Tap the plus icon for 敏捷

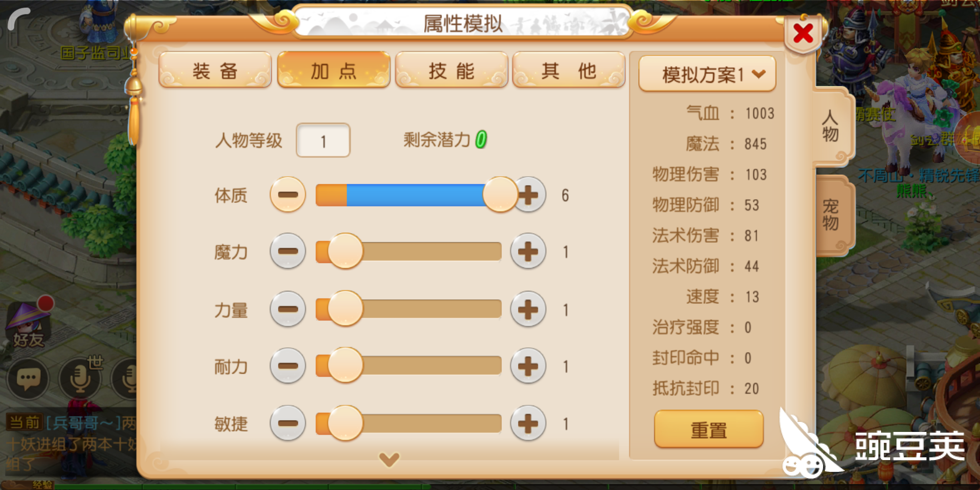(528, 423)
